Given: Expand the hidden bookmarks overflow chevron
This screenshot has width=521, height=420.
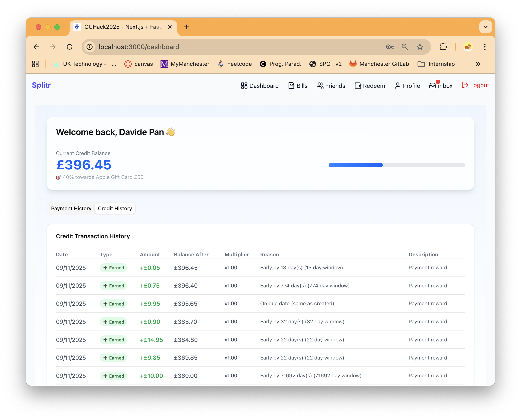Looking at the screenshot, I should [478, 64].
